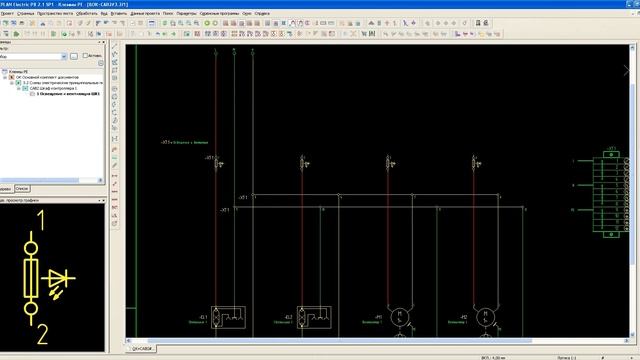Image resolution: width=640 pixels, height=360 pixels.
Task: Select the Polyline tool in vertical toolbar
Action: tap(115, 55)
